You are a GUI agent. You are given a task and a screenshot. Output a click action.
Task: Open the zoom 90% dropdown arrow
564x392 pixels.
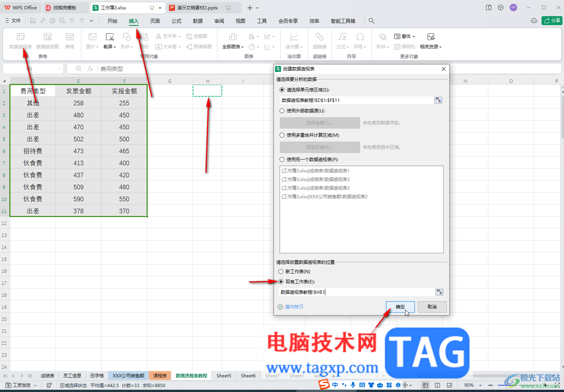(480, 385)
